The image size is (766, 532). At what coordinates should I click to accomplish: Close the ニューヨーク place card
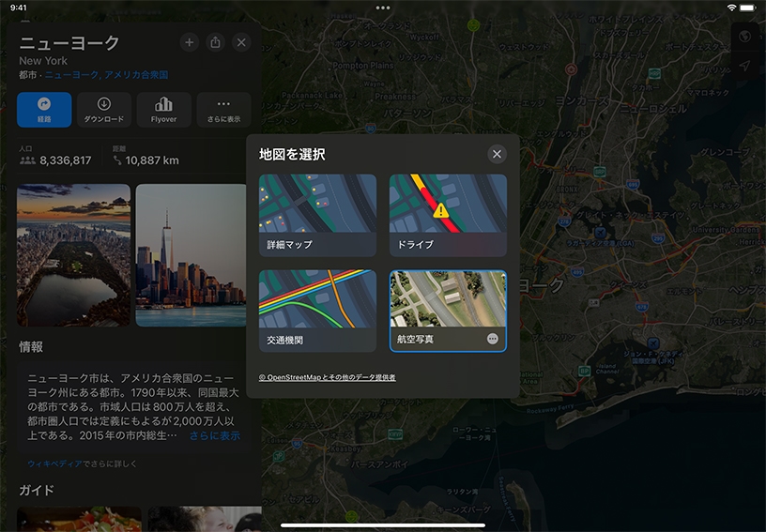(241, 42)
